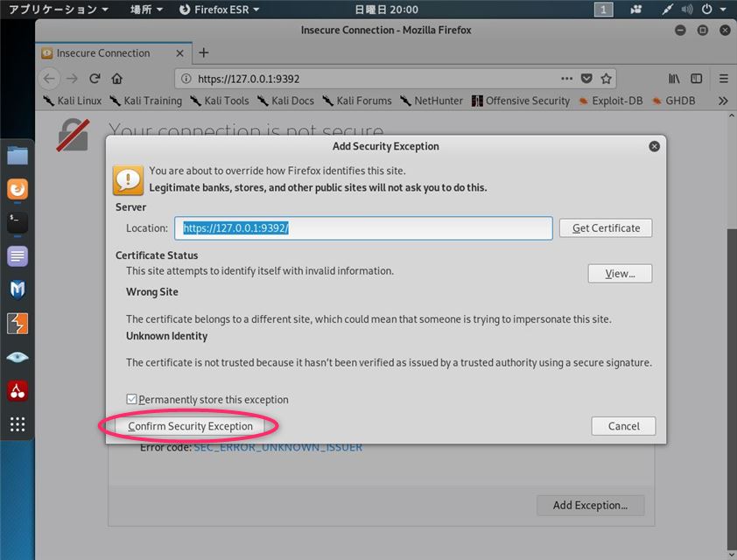Open Kali Linux bookmark
This screenshot has width=737, height=560.
coord(73,101)
